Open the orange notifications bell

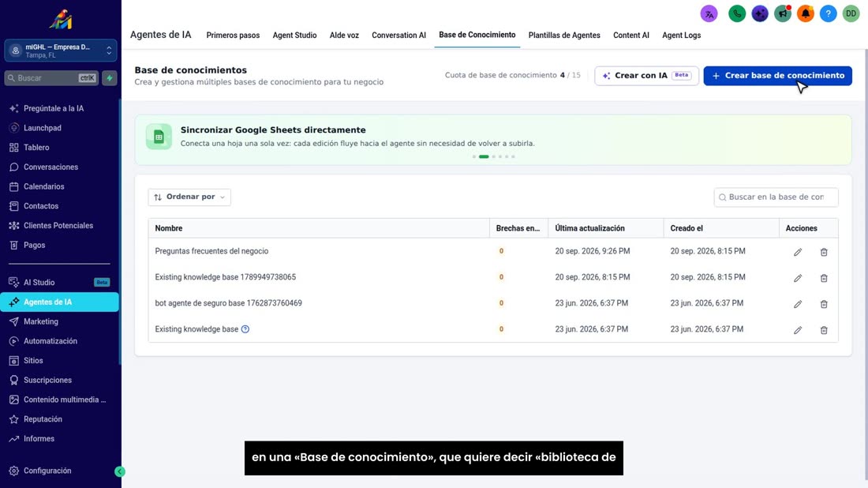click(x=806, y=14)
